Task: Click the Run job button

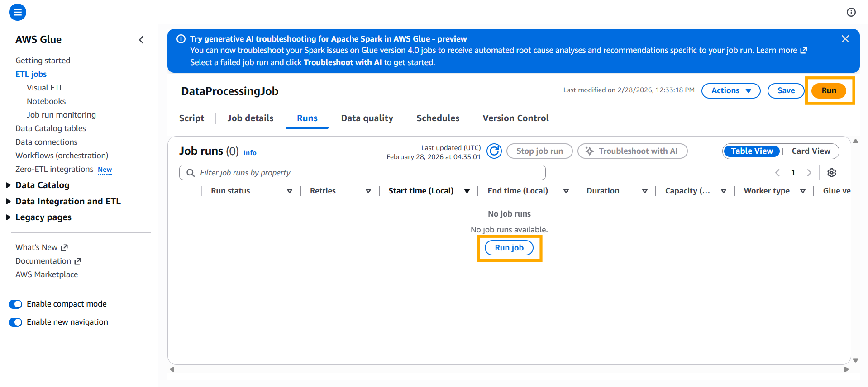Action: coord(509,248)
